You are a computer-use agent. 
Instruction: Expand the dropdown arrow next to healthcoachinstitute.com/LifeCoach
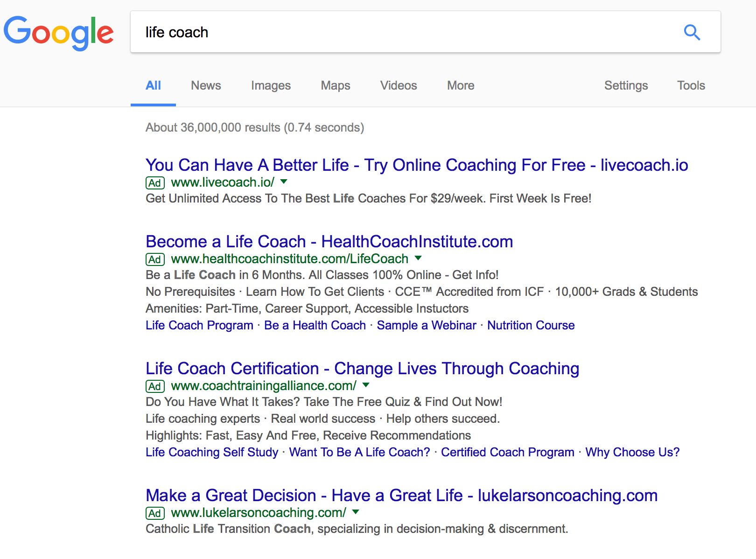(418, 258)
